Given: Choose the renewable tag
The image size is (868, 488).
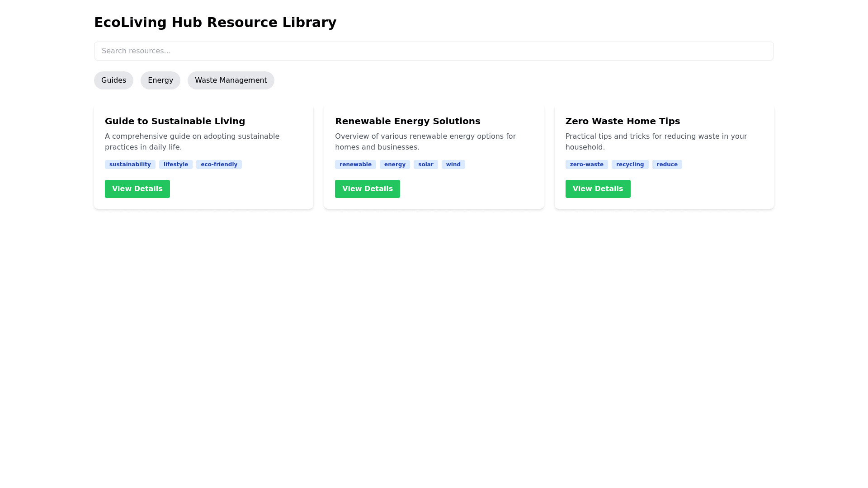Looking at the screenshot, I should [x=355, y=164].
